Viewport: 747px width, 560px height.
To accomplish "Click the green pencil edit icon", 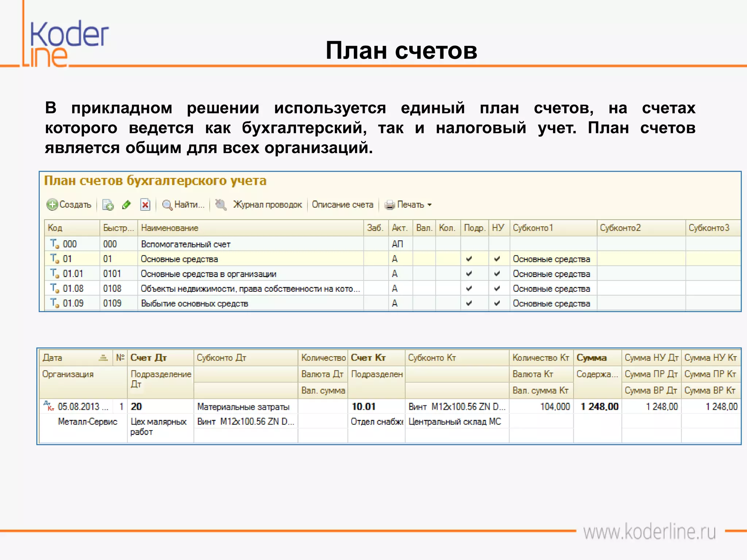I will (x=127, y=205).
